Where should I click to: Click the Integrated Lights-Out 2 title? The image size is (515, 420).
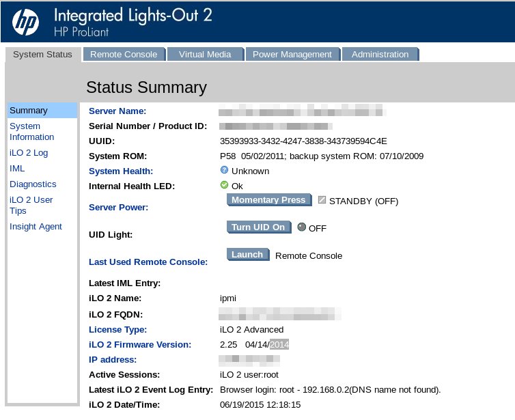point(133,16)
